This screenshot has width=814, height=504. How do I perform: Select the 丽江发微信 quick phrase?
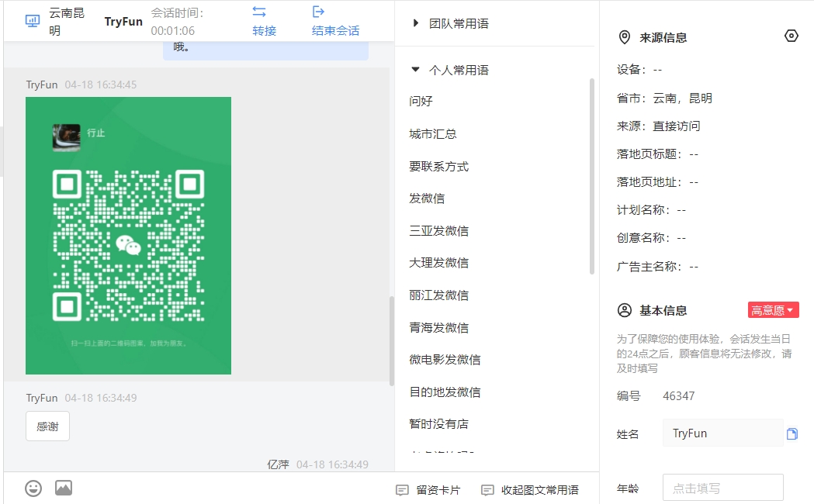pyautogui.click(x=438, y=295)
